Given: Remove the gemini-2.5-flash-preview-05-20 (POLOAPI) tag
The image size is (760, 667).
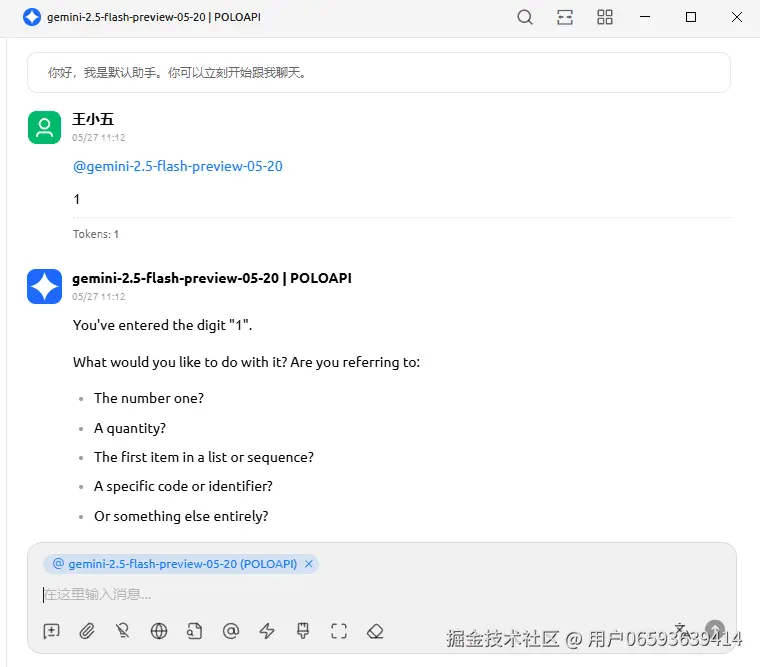Looking at the screenshot, I should pos(309,564).
